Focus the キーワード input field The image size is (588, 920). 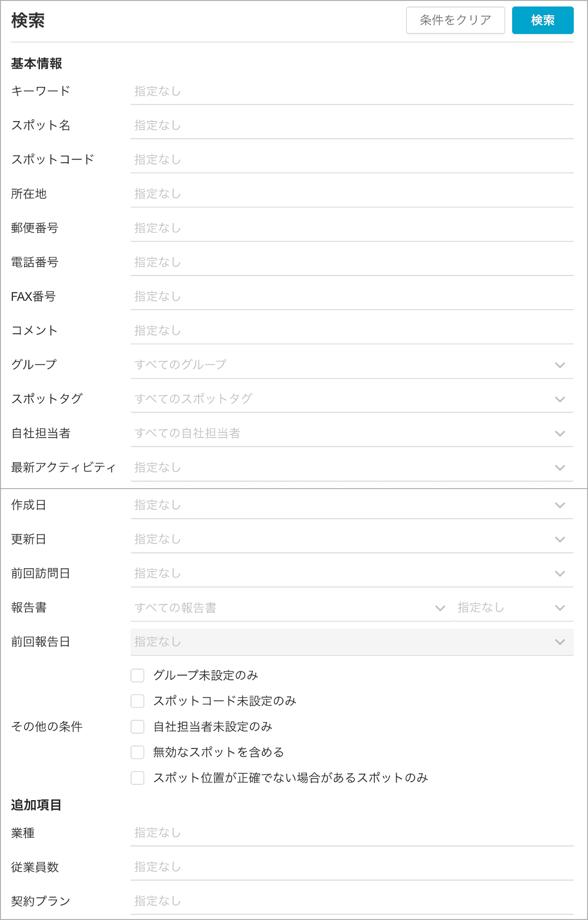click(x=352, y=92)
